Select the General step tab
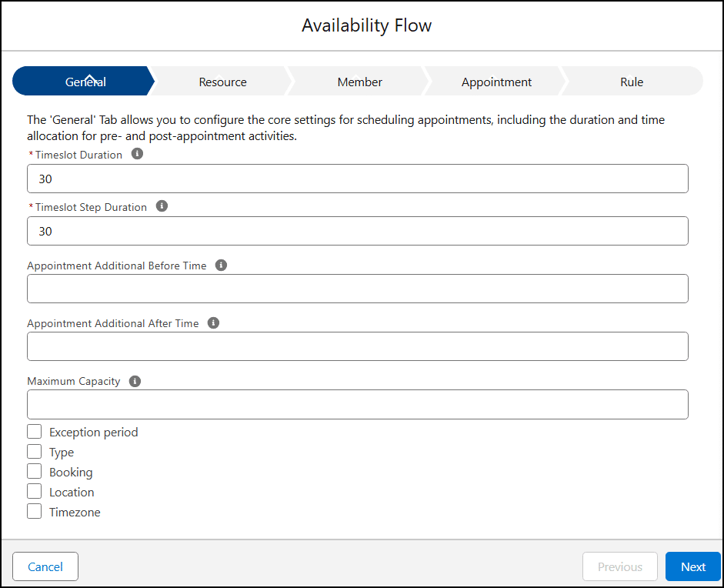This screenshot has height=588, width=724. click(85, 82)
